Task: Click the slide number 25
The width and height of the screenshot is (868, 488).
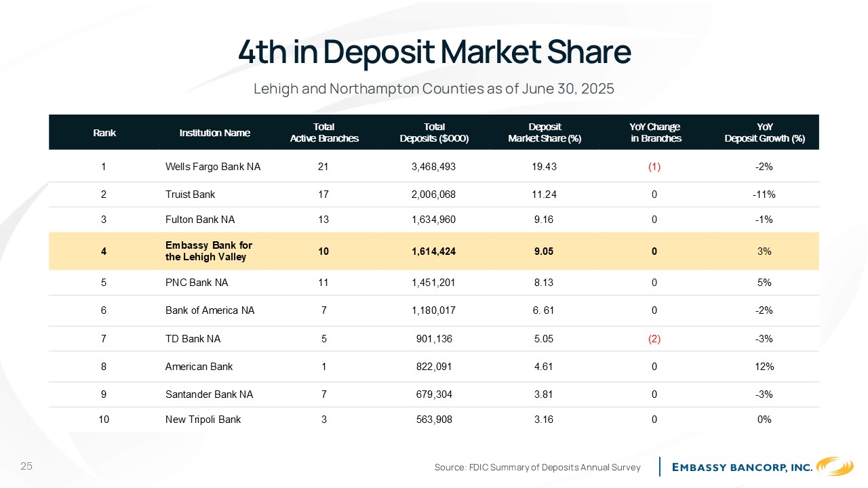Action: coord(26,466)
